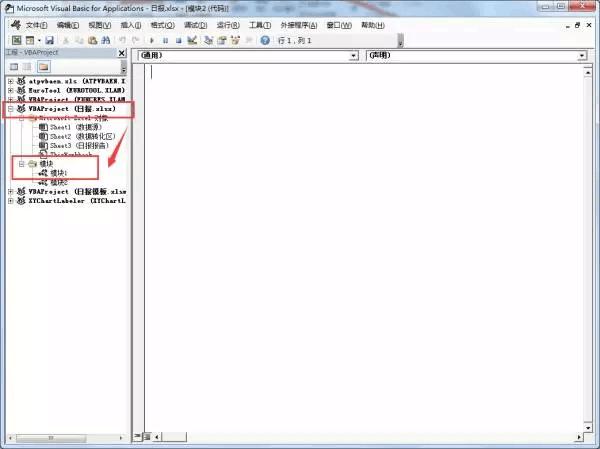Click the Redo toolbar icon

[135, 40]
